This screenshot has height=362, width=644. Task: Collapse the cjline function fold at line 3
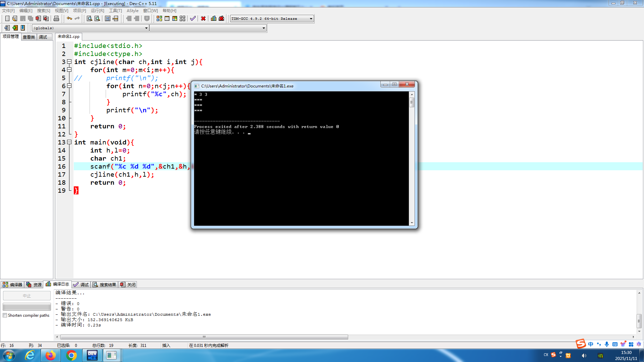point(69,62)
